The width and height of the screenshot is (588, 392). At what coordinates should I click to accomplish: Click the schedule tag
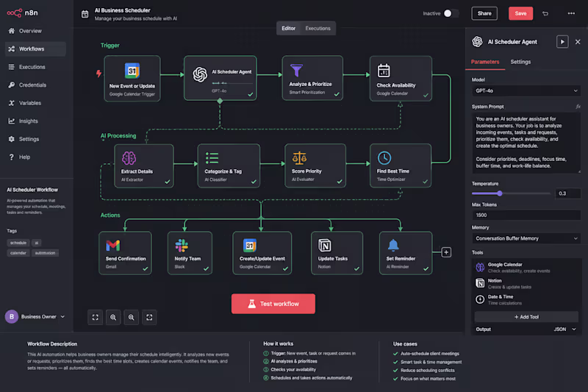(x=18, y=243)
